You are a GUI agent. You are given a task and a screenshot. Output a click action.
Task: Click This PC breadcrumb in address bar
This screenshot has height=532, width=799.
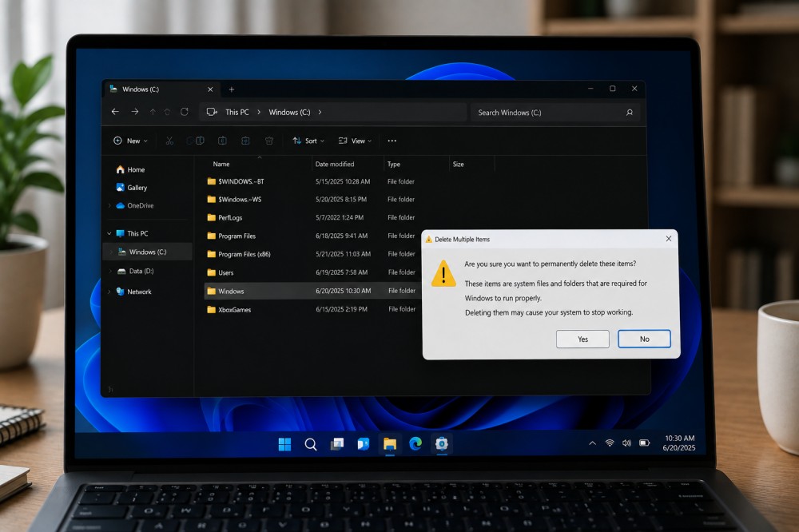(x=237, y=112)
